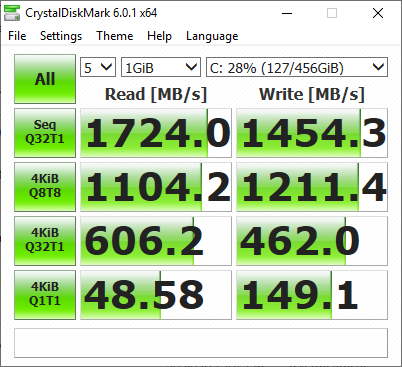
Task: Open the Settings menu
Action: 61,36
